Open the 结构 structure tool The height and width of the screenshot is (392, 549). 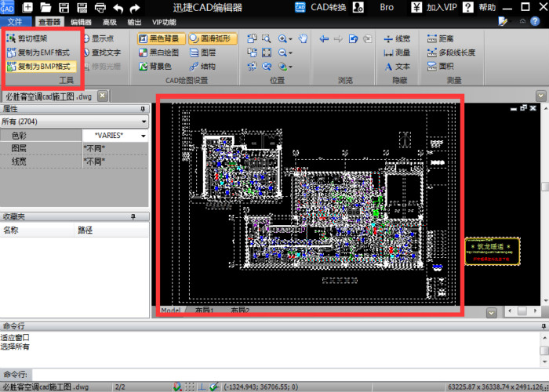[202, 66]
